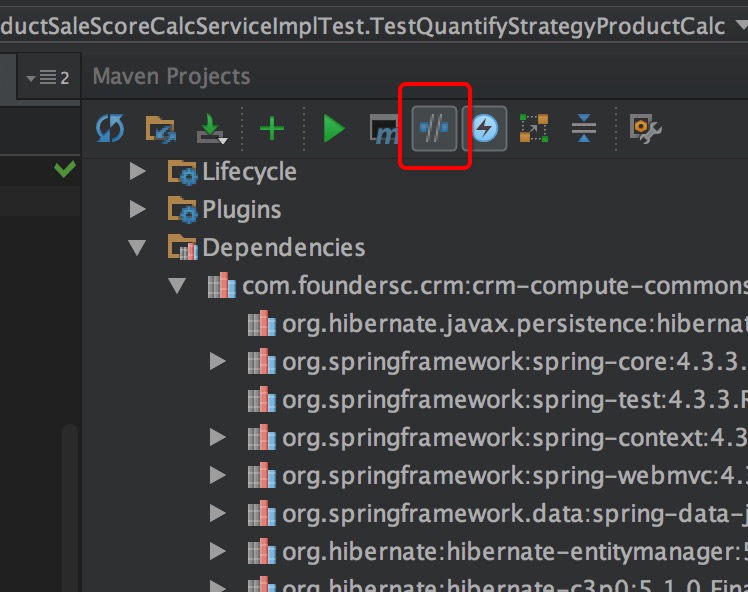Open run configuration TestQuantifyStrategyProductCalc dropdown
Viewport: 748px width, 592px height.
[x=742, y=24]
